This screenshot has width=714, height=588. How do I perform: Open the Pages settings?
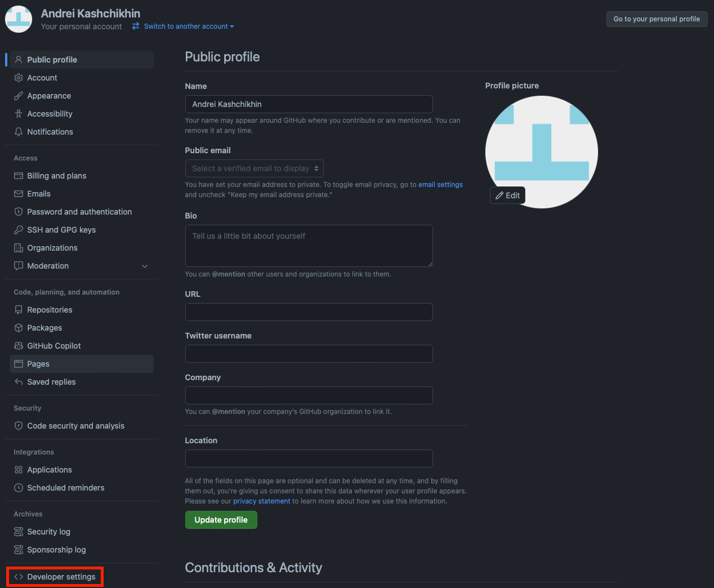click(82, 364)
